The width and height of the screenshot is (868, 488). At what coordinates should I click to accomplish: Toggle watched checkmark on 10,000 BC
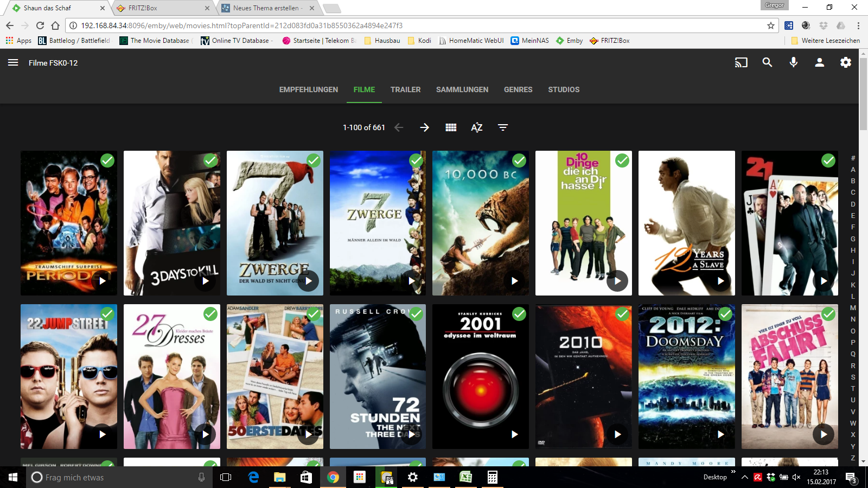tap(519, 160)
